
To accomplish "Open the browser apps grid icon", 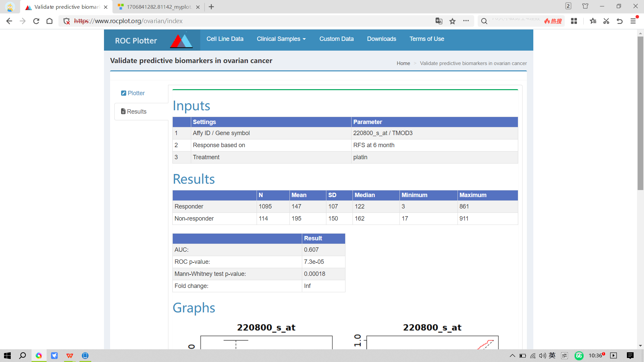I will (x=574, y=21).
